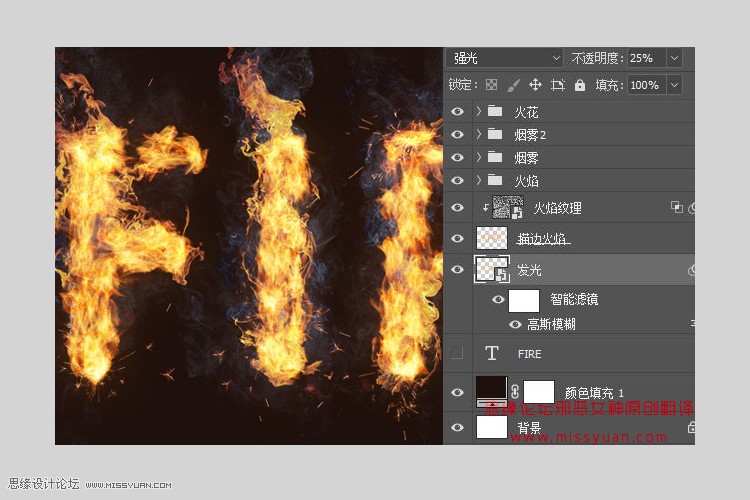The height and width of the screenshot is (500, 750).
Task: Toggle visibility of 描边火焰 layer
Action: [457, 238]
